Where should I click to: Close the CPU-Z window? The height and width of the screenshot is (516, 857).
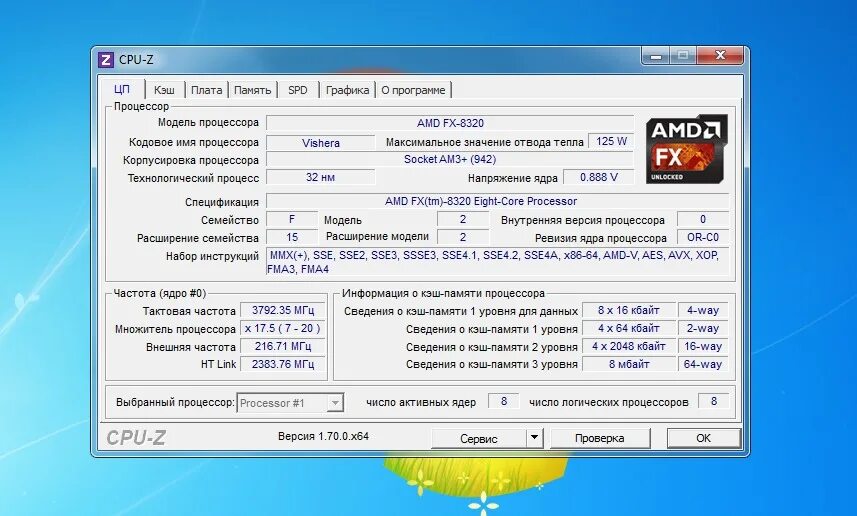[x=720, y=56]
